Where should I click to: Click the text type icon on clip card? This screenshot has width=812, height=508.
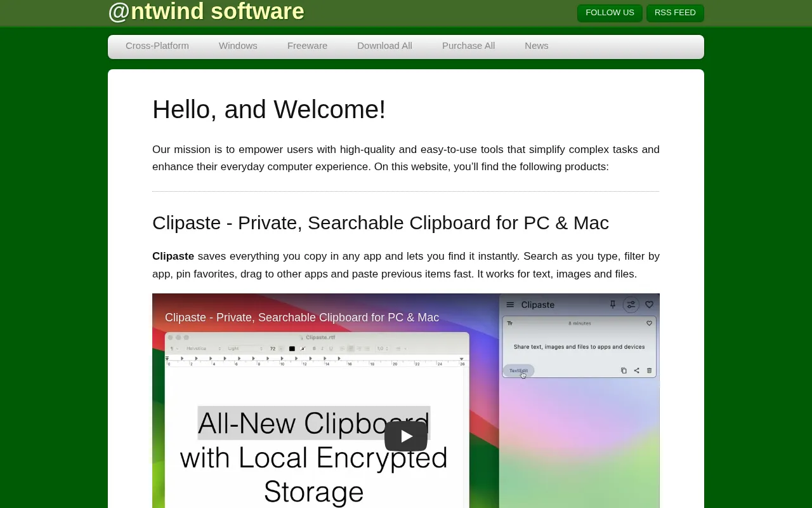pyautogui.click(x=510, y=323)
